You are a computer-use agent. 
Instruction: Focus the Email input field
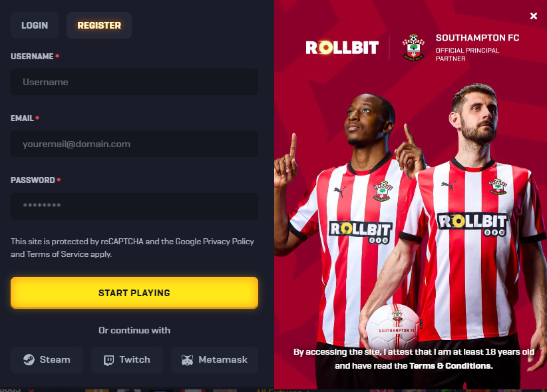[x=134, y=144]
